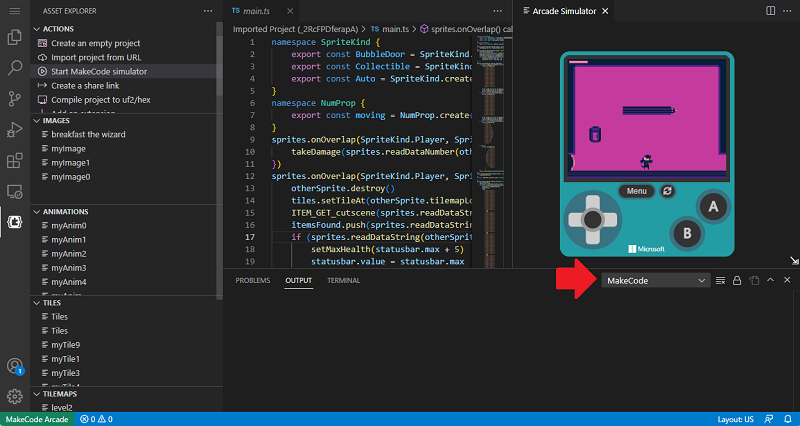This screenshot has width=800, height=426.
Task: Switch to the PROBLEMS tab
Action: 253,281
